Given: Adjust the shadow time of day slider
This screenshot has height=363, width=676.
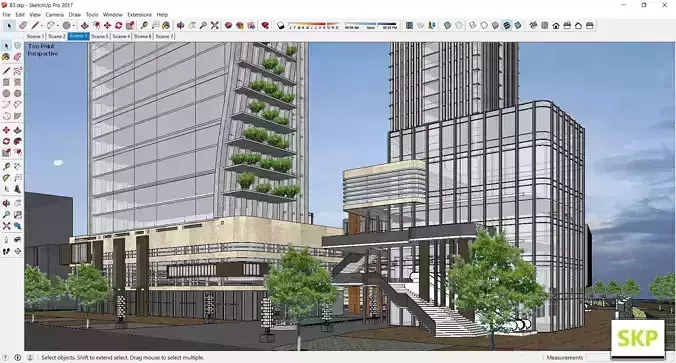Looking at the screenshot, I should click(x=371, y=25).
